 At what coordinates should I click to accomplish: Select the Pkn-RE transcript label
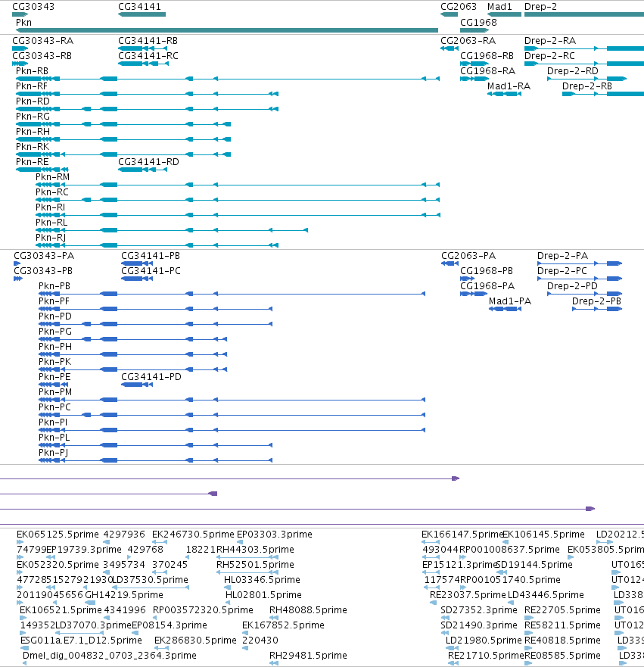pyautogui.click(x=33, y=162)
